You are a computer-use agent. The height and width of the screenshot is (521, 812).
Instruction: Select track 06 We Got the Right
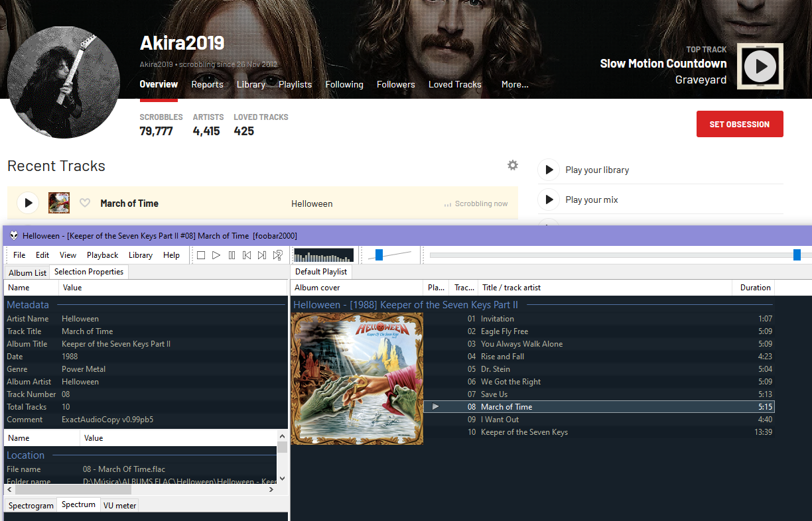[599, 382]
